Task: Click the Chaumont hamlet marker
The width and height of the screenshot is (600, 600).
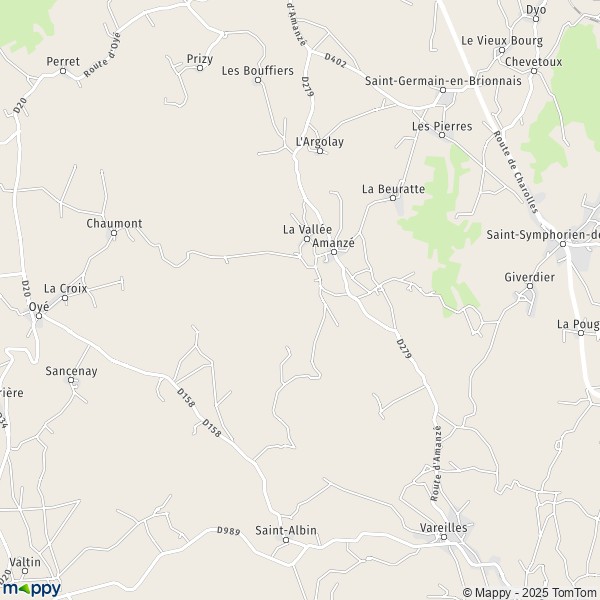Action: click(114, 233)
